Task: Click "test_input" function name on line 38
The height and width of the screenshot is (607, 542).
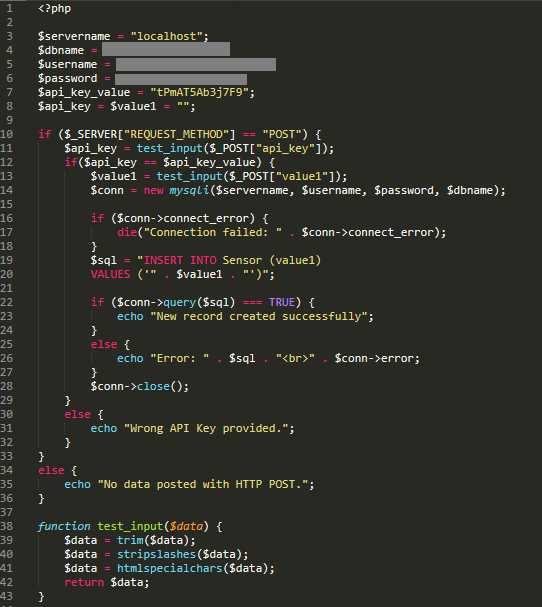Action: (x=130, y=526)
